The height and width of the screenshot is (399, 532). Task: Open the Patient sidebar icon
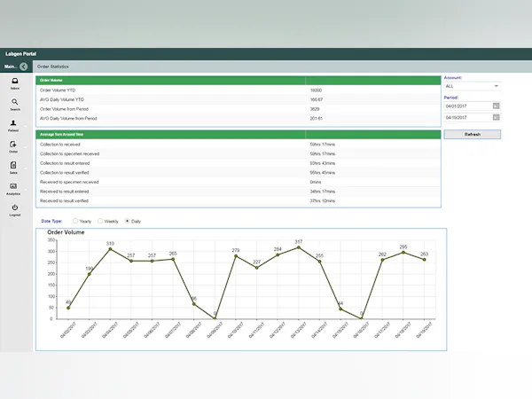tap(13, 123)
